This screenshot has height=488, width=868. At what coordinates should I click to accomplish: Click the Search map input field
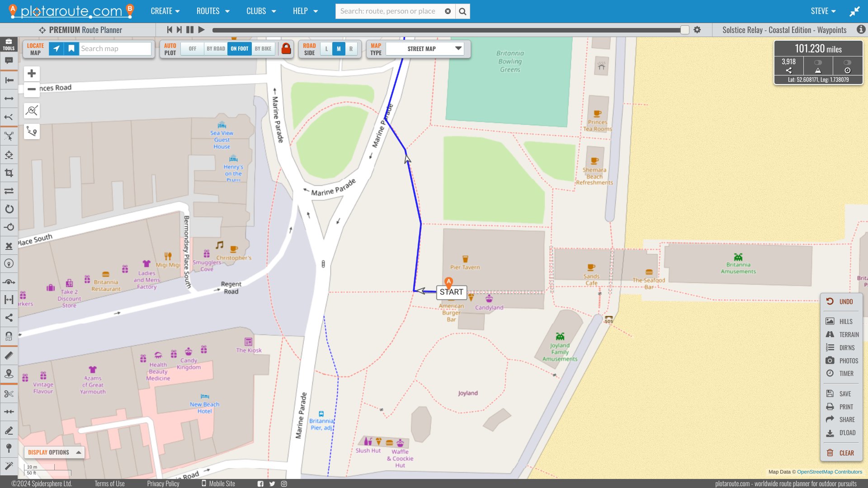115,49
